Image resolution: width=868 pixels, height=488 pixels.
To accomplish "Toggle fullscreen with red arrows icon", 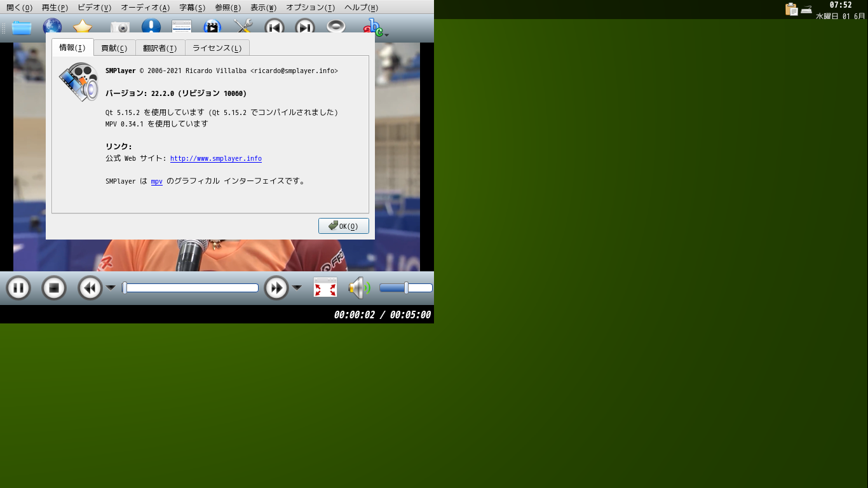I will [x=325, y=288].
